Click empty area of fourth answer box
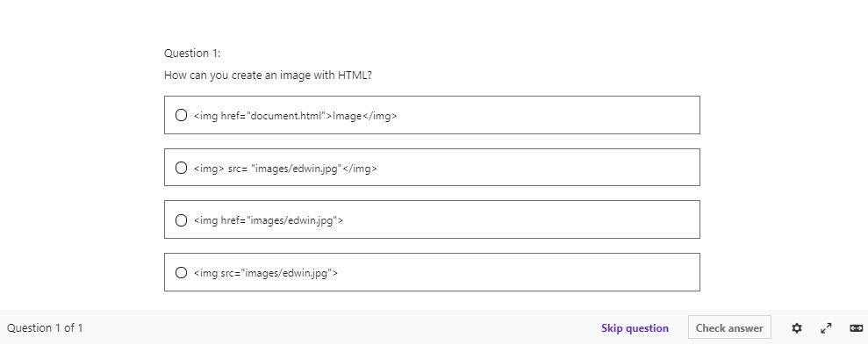The image size is (868, 345). (518, 272)
